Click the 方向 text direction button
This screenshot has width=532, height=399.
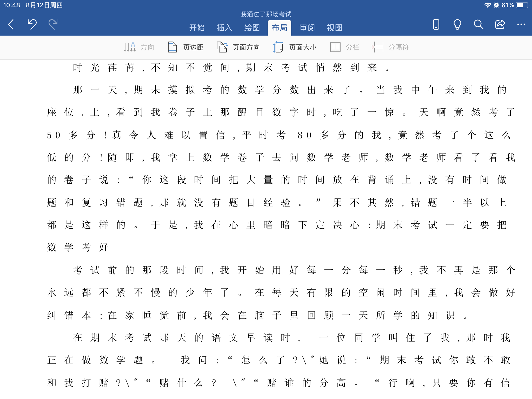pyautogui.click(x=139, y=47)
